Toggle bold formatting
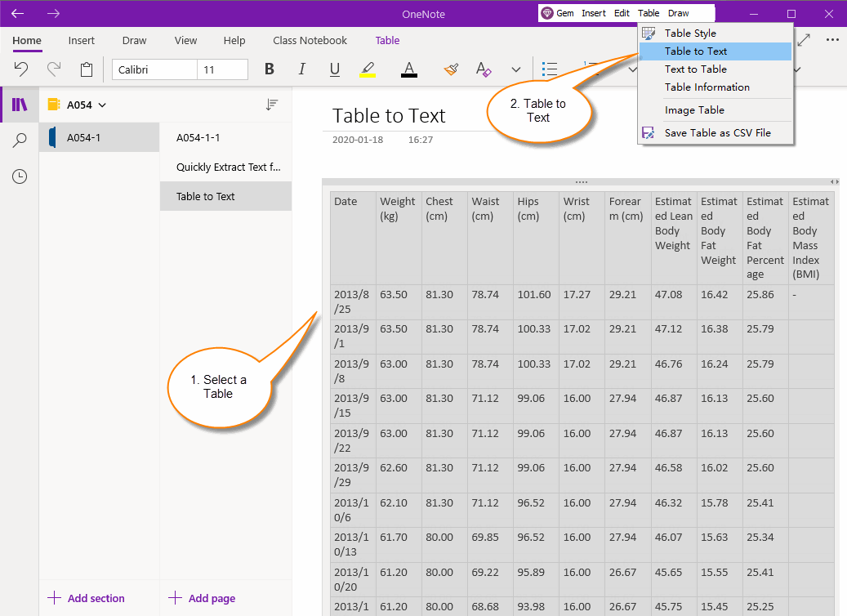 (x=269, y=69)
